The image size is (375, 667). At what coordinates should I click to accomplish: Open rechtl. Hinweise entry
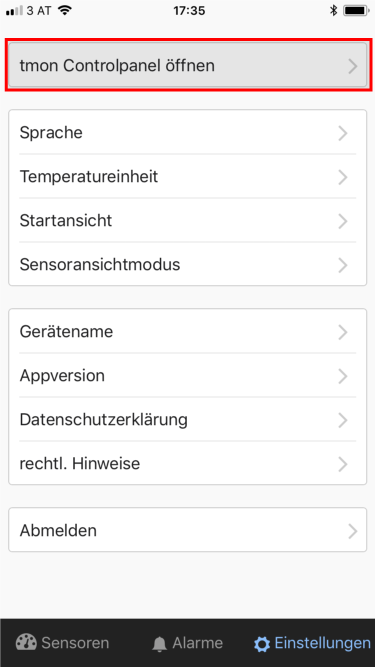click(x=188, y=463)
